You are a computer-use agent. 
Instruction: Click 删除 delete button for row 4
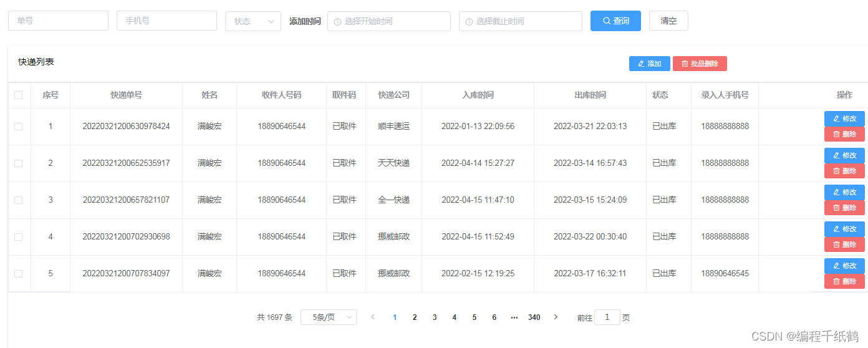click(x=844, y=244)
